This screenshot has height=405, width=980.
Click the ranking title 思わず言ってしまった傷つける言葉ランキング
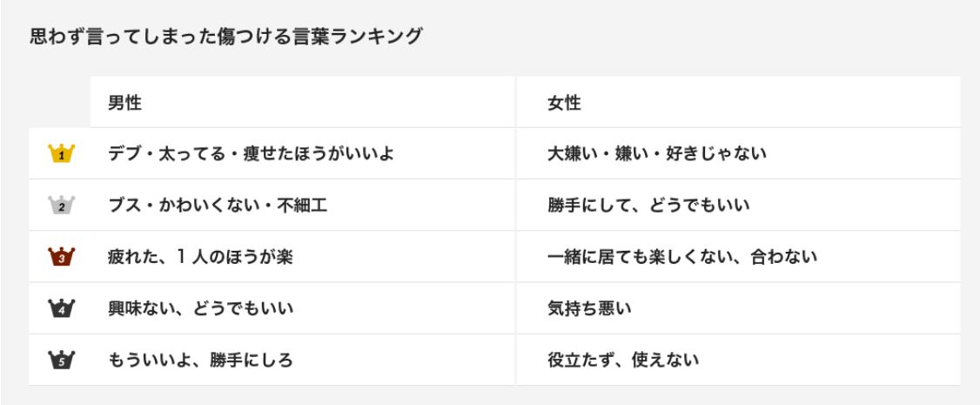click(x=225, y=38)
